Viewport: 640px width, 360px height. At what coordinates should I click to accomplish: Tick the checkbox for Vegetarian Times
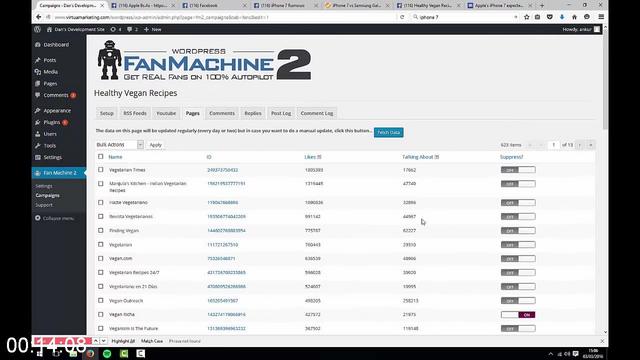point(101,170)
